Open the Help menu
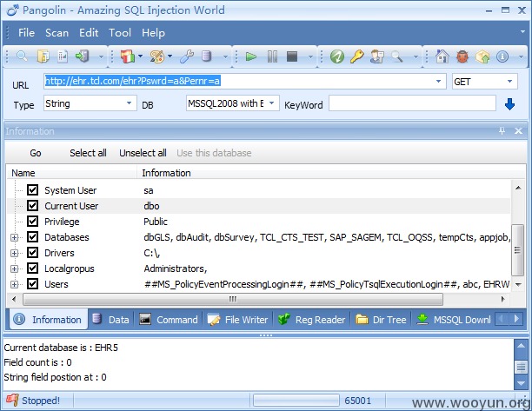The height and width of the screenshot is (411, 532). point(153,33)
